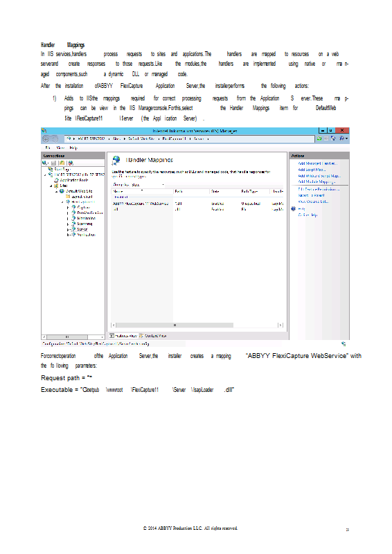Open the File menu
The width and height of the screenshot is (392, 554).
[47, 148]
